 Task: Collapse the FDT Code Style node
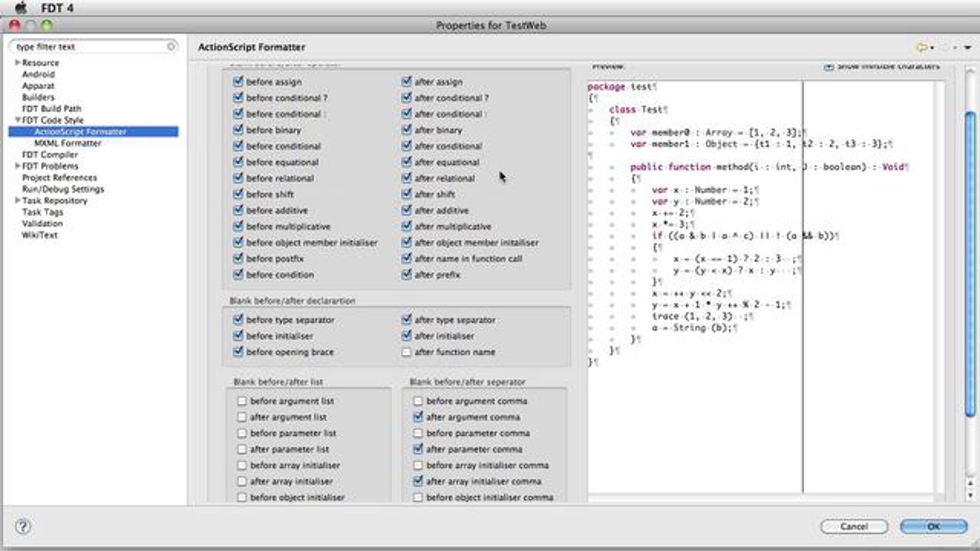click(x=18, y=120)
